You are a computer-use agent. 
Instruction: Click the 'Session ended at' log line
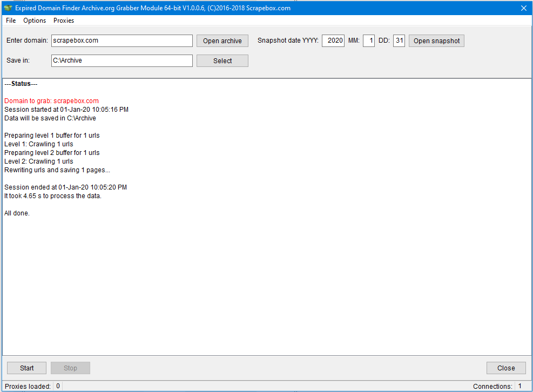coord(65,187)
